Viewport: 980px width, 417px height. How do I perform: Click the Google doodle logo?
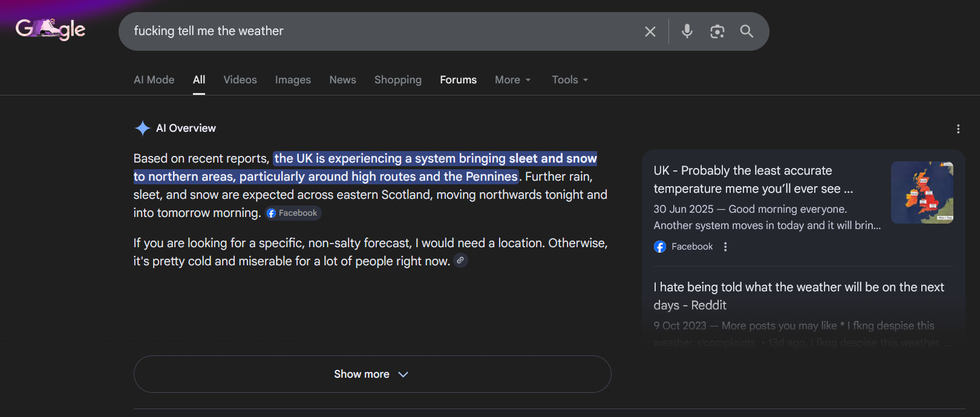pyautogui.click(x=50, y=29)
